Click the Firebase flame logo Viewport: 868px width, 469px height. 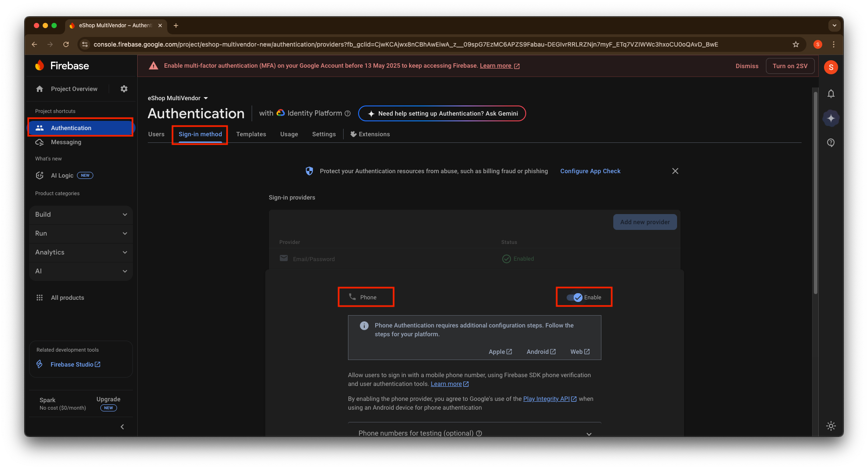pyautogui.click(x=40, y=65)
